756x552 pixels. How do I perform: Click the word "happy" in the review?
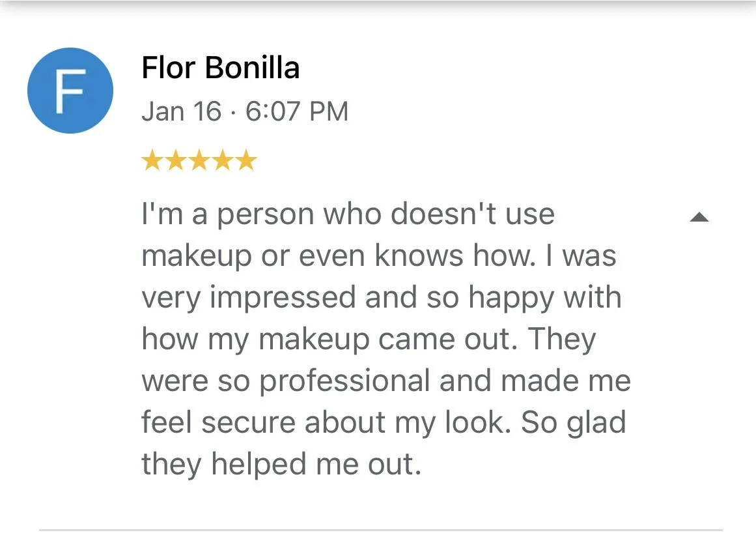504,298
